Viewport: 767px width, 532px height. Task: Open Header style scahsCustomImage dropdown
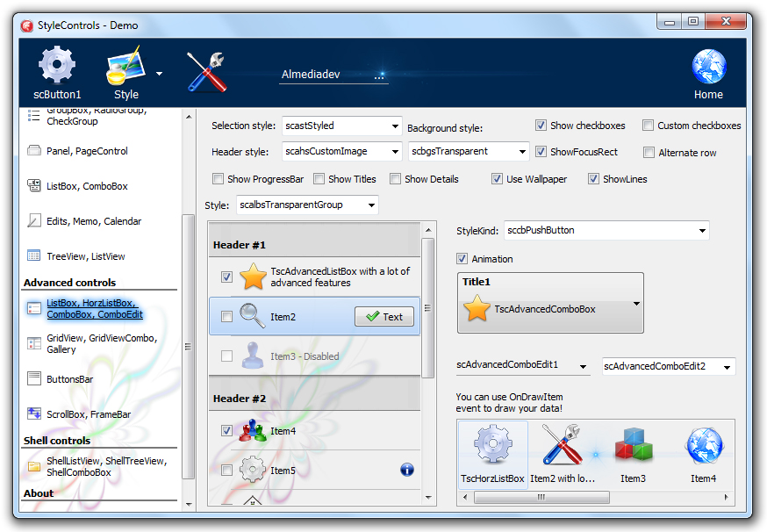click(341, 152)
